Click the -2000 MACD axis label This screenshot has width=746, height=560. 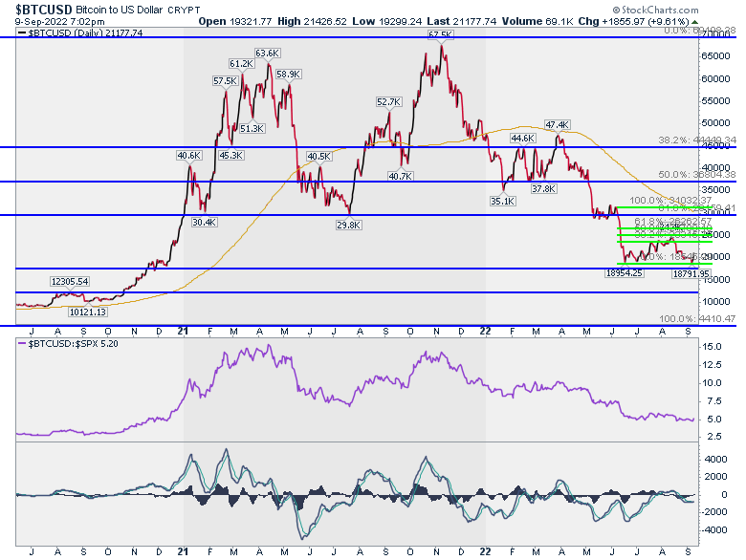714,512
